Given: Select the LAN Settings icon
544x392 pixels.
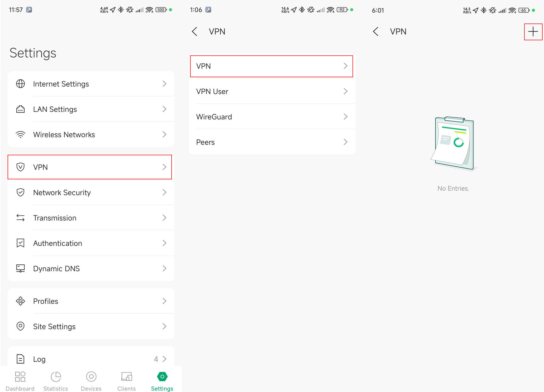Looking at the screenshot, I should click(x=20, y=109).
